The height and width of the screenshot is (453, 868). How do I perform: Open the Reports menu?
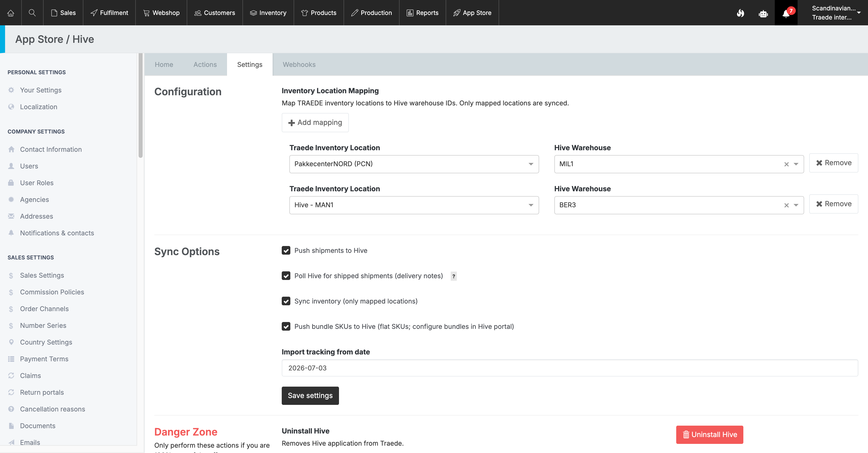click(x=423, y=13)
